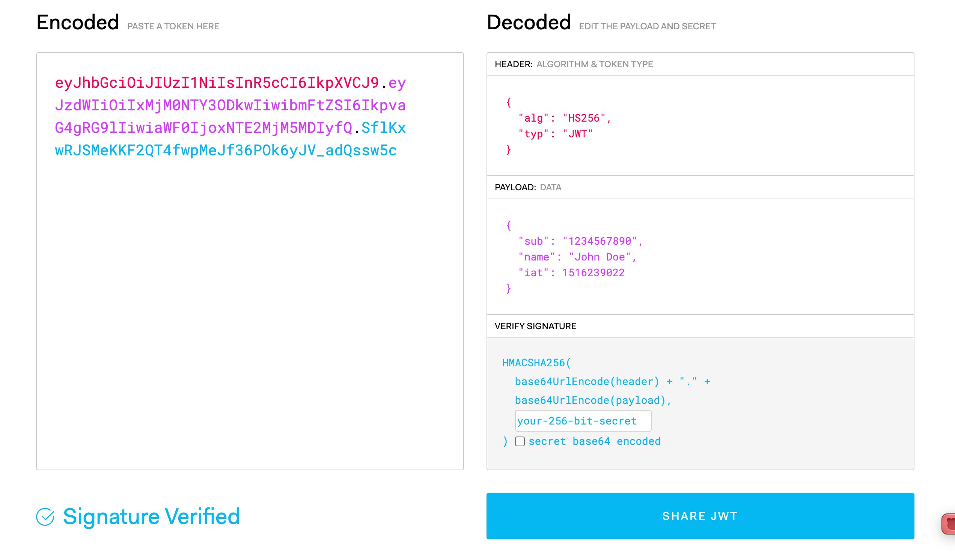Screen dimensions: 955x560
Task: Click the red header part of the token
Action: pyautogui.click(x=217, y=83)
